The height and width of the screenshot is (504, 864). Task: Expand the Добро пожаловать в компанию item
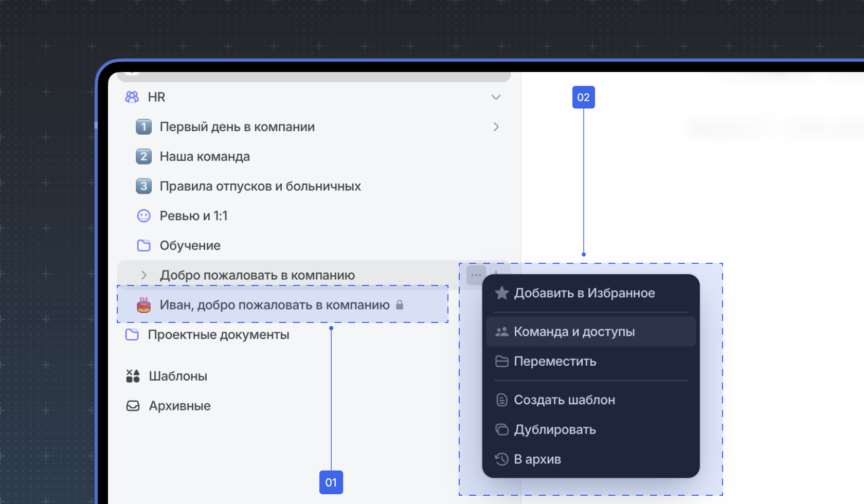(144, 275)
